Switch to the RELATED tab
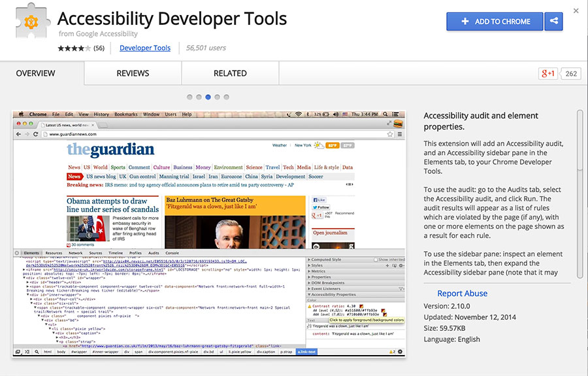Image resolution: width=588 pixels, height=376 pixels. (x=230, y=73)
